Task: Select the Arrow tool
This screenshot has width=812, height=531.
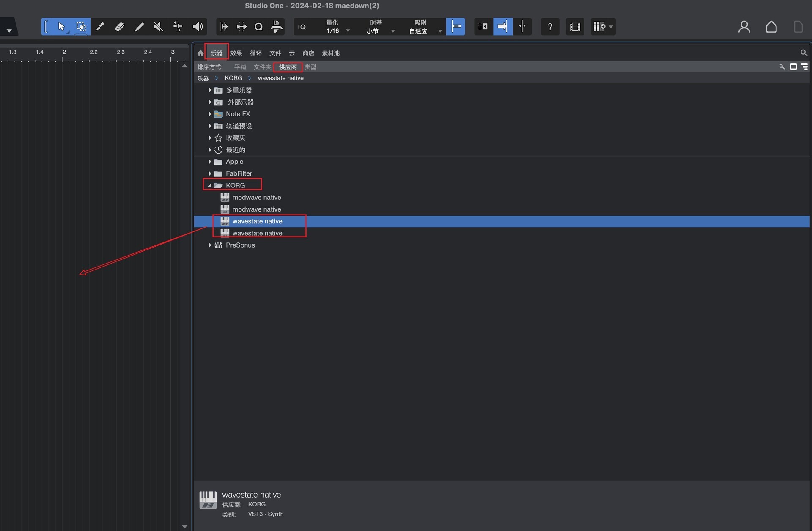Action: [x=61, y=27]
